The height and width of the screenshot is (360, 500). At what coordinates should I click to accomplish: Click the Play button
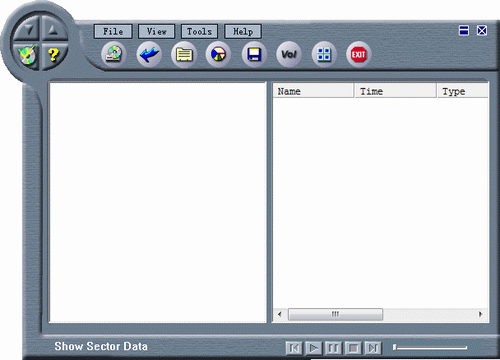[x=313, y=348]
